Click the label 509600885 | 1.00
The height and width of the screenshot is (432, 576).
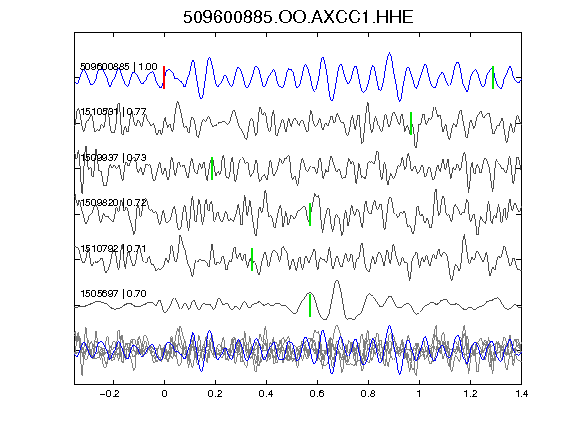click(119, 67)
